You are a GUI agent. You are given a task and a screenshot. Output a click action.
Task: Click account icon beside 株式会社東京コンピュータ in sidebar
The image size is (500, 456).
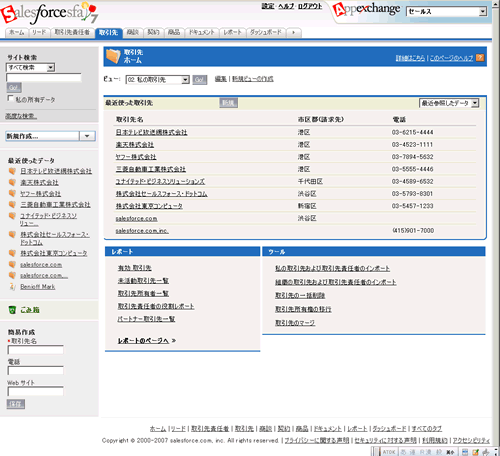coord(12,253)
